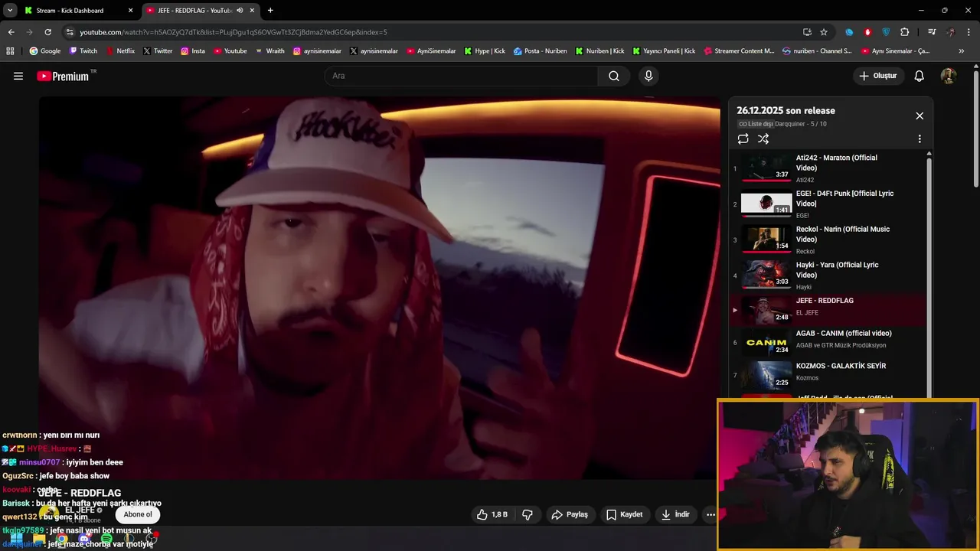Toggle playlist shuffle

[763, 139]
